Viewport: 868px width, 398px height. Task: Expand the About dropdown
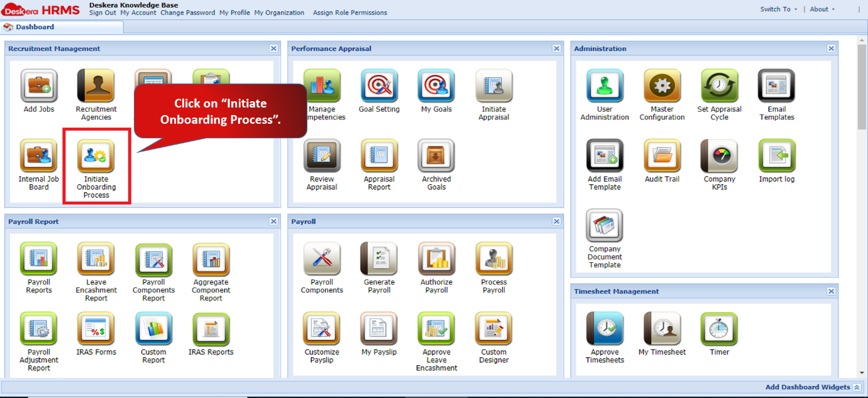point(822,9)
